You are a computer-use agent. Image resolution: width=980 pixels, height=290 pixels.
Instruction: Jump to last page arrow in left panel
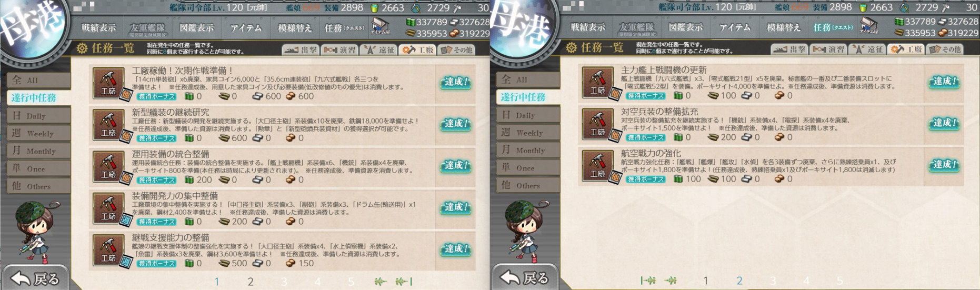[x=404, y=282]
